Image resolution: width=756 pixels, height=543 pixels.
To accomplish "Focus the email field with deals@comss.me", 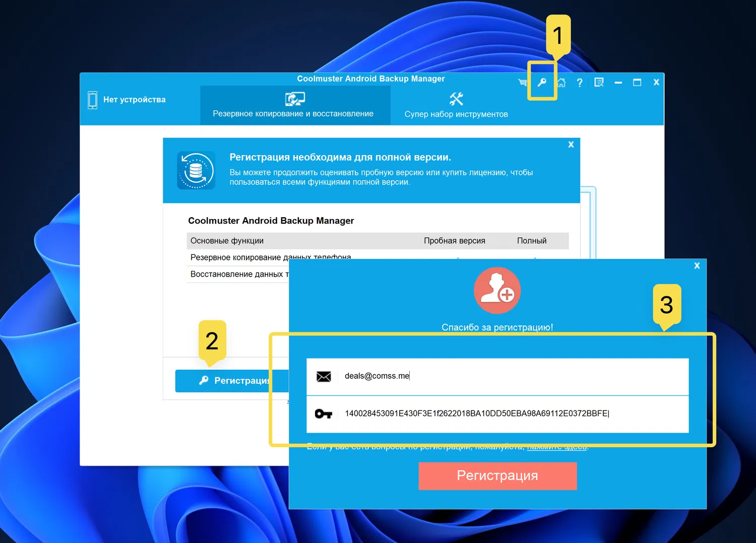I will click(x=497, y=376).
